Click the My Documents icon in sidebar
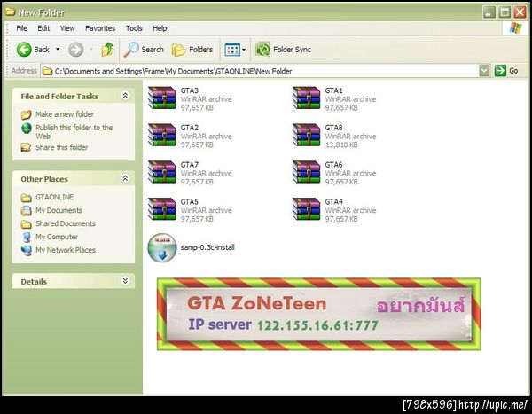 pyautogui.click(x=26, y=211)
